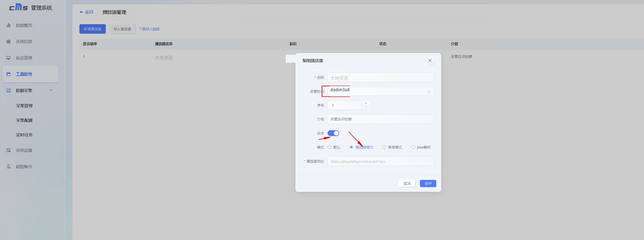This screenshot has width=644, height=240.
Task: Select the 默认 mode radio button
Action: tap(329, 147)
